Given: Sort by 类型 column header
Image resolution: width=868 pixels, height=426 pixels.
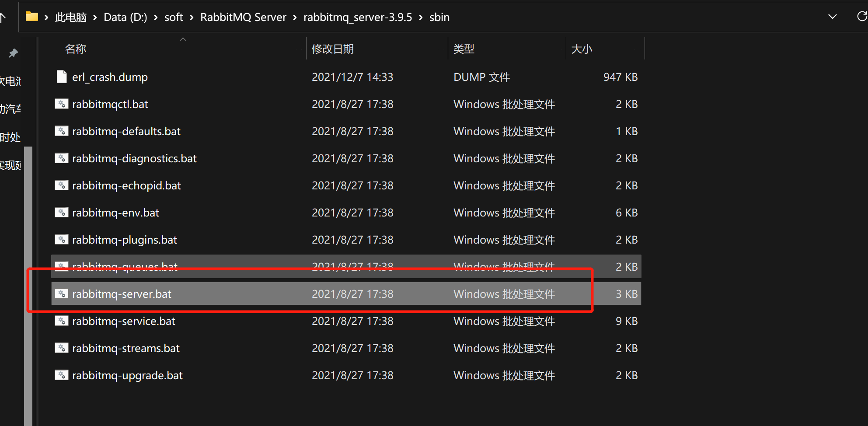Looking at the screenshot, I should [x=464, y=49].
